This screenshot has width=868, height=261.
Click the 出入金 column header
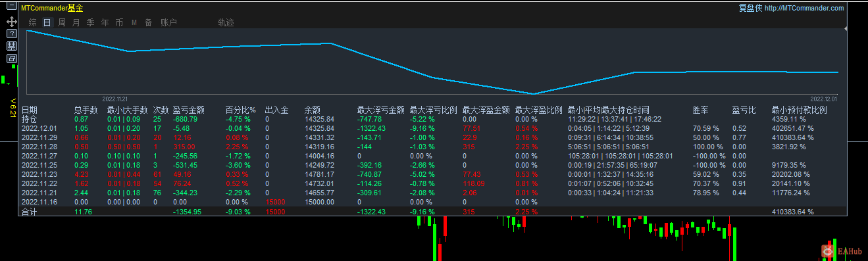(x=277, y=110)
